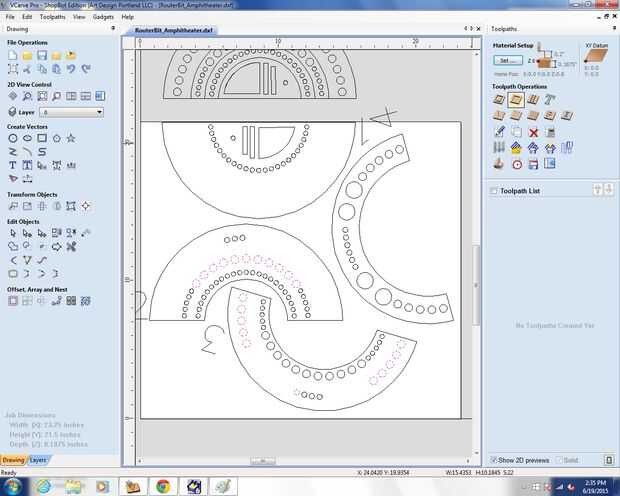
Task: Click the Redo icon in File Operations
Action: [x=86, y=69]
